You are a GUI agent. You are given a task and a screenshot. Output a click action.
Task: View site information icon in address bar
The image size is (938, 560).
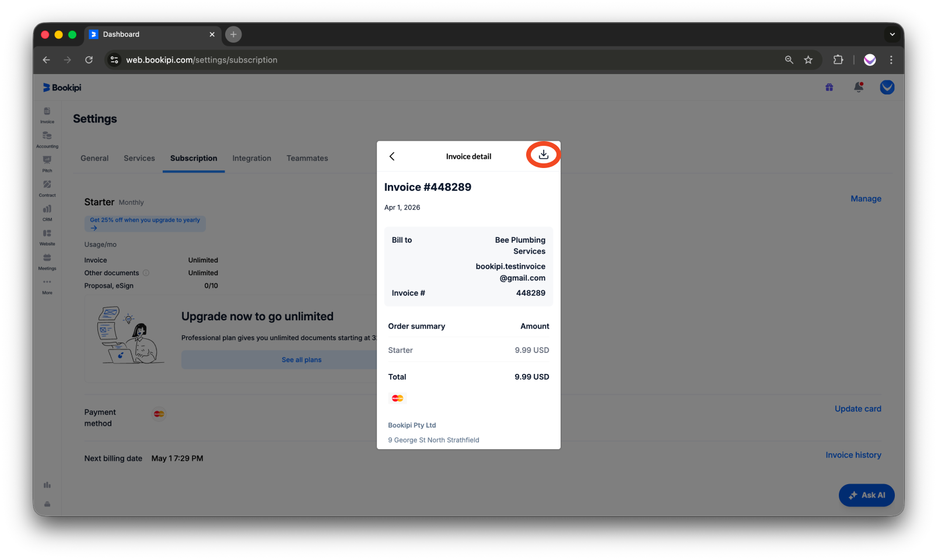(114, 60)
